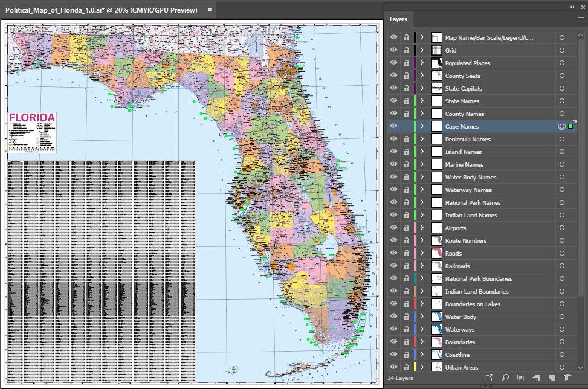The width and height of the screenshot is (588, 389).
Task: Click the Boundaries layer thumbnail
Action: 436,342
